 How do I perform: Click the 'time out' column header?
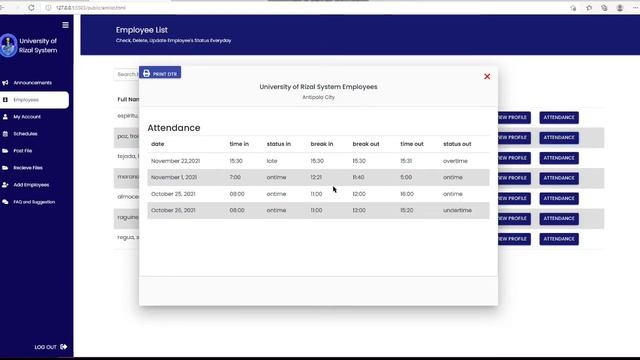tap(412, 144)
